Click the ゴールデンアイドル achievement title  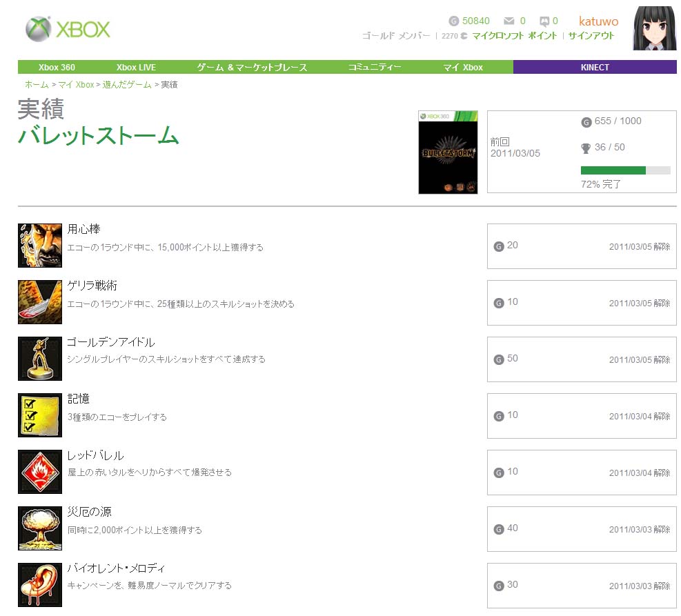(x=111, y=342)
